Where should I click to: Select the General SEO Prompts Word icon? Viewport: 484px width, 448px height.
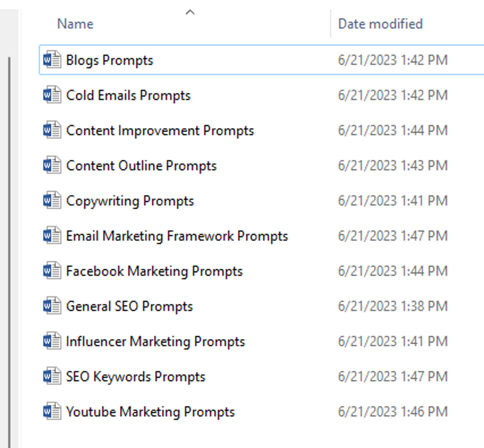[x=52, y=306]
